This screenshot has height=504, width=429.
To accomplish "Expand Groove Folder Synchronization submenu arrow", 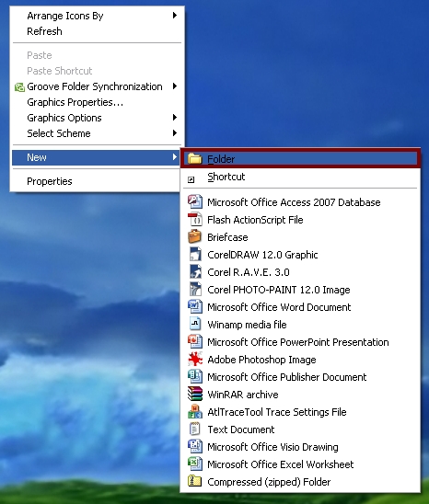I will click(x=175, y=86).
